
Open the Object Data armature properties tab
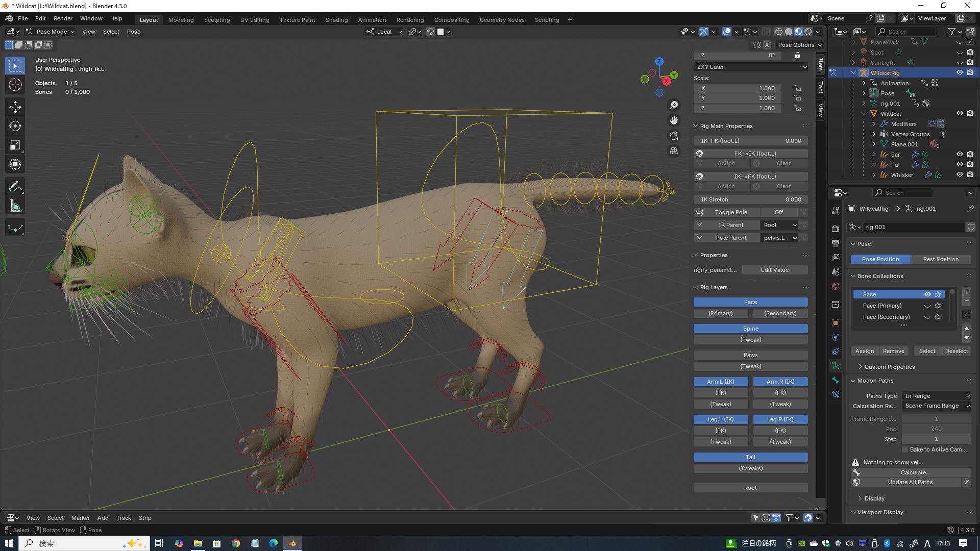point(836,366)
